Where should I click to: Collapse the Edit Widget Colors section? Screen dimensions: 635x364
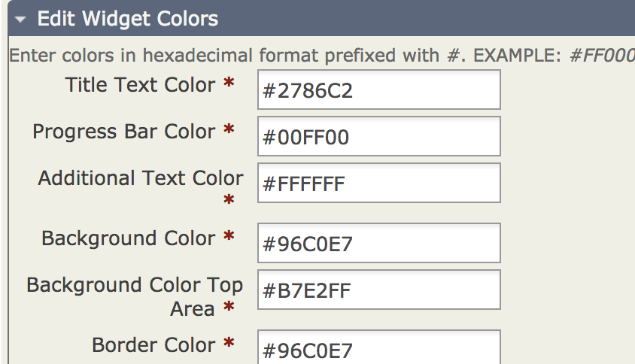pyautogui.click(x=21, y=19)
